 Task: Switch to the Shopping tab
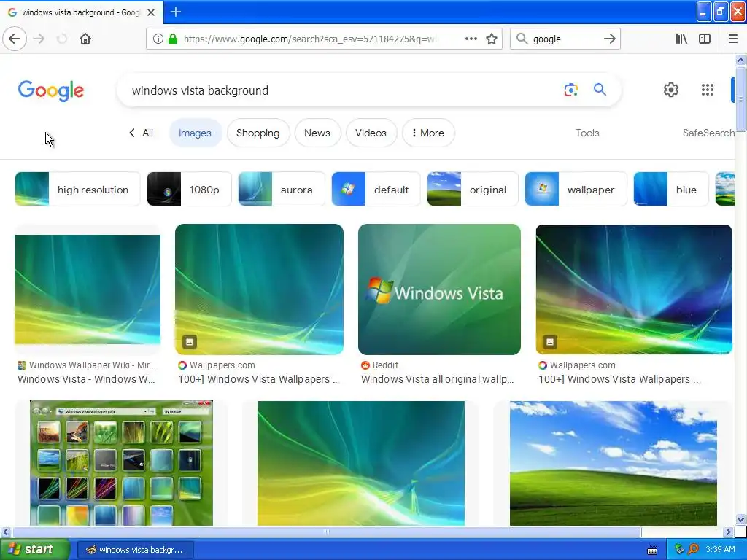click(258, 133)
